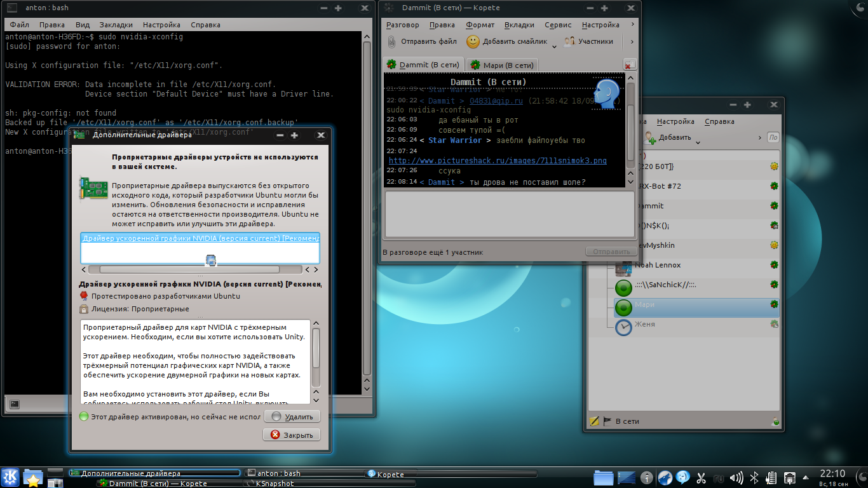Open the KDE application launcher
868x488 pixels.
point(10,477)
